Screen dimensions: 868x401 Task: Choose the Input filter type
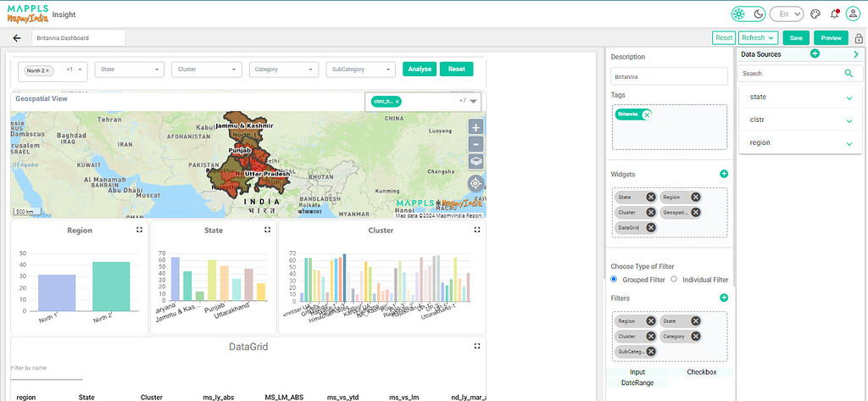coord(637,372)
